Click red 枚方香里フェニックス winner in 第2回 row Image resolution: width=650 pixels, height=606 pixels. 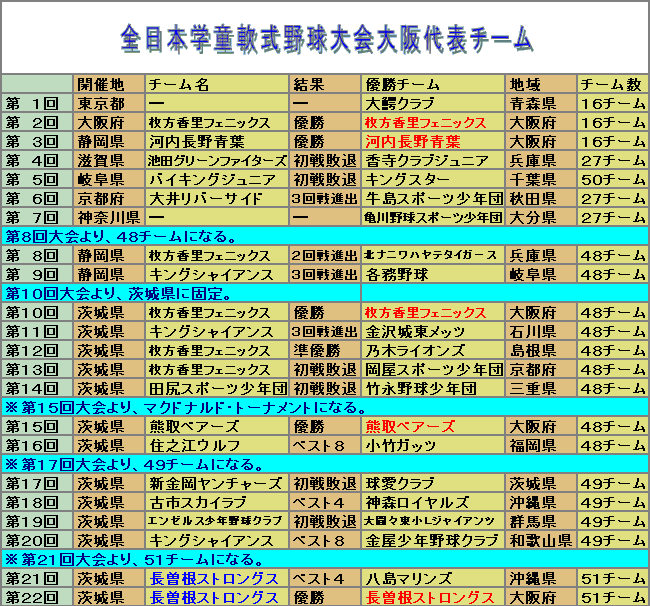pos(426,122)
